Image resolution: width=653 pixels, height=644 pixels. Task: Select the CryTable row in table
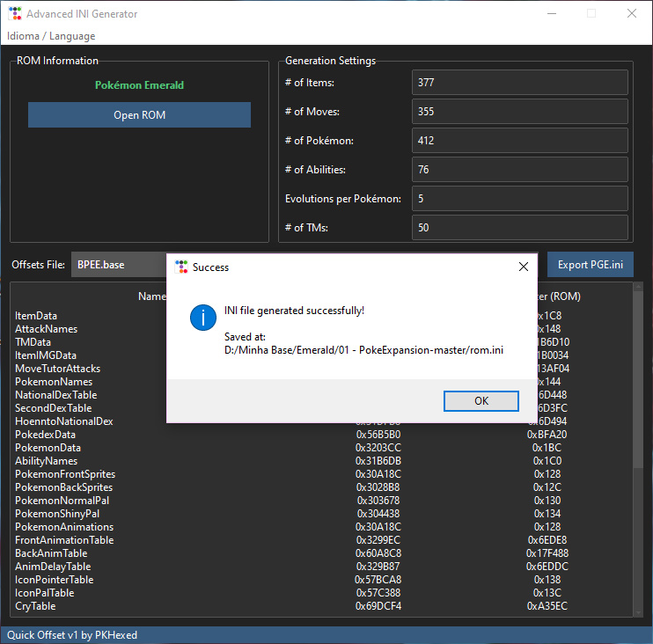[x=37, y=606]
